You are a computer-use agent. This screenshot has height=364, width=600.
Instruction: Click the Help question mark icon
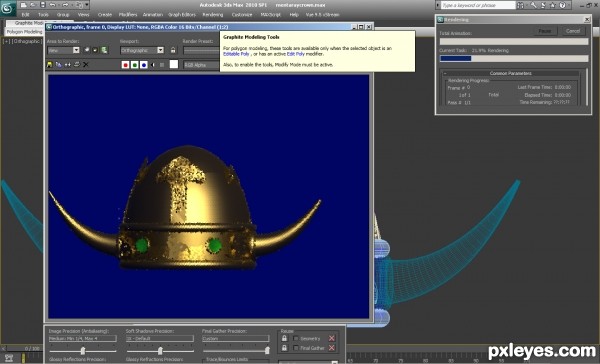[562, 5]
